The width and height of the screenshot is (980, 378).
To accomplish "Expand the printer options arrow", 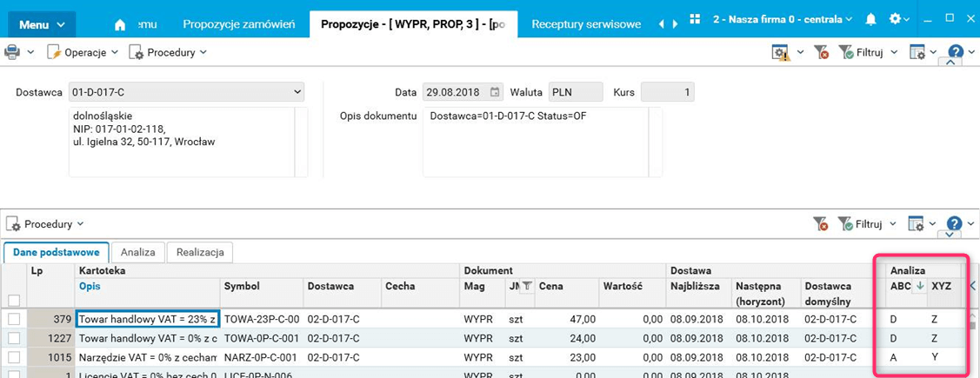I will coord(30,52).
